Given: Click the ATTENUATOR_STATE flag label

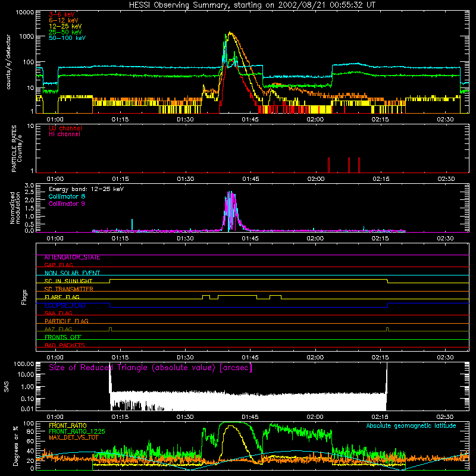Looking at the screenshot, I should tap(72, 258).
